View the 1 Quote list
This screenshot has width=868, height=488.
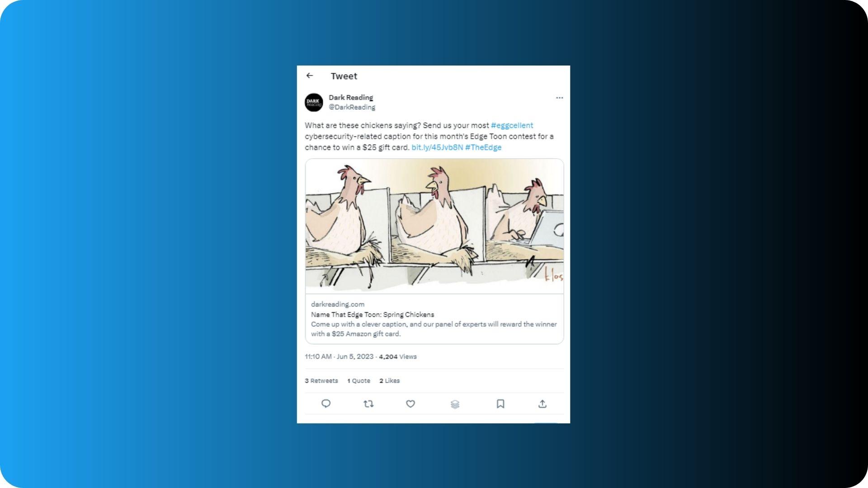359,381
